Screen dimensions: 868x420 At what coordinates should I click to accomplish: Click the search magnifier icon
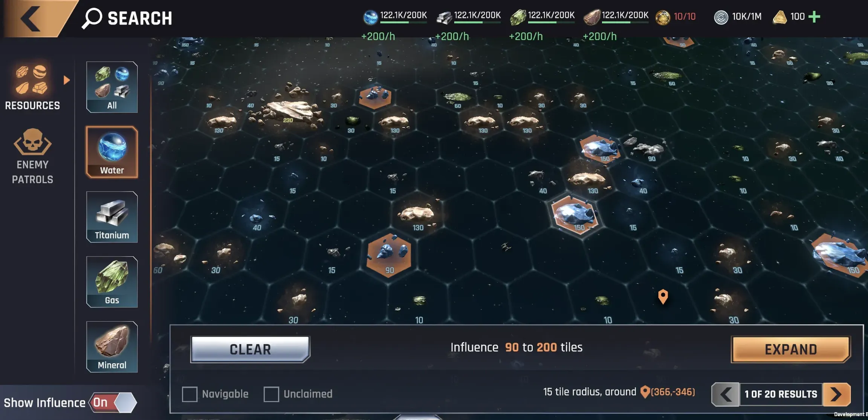click(x=92, y=18)
